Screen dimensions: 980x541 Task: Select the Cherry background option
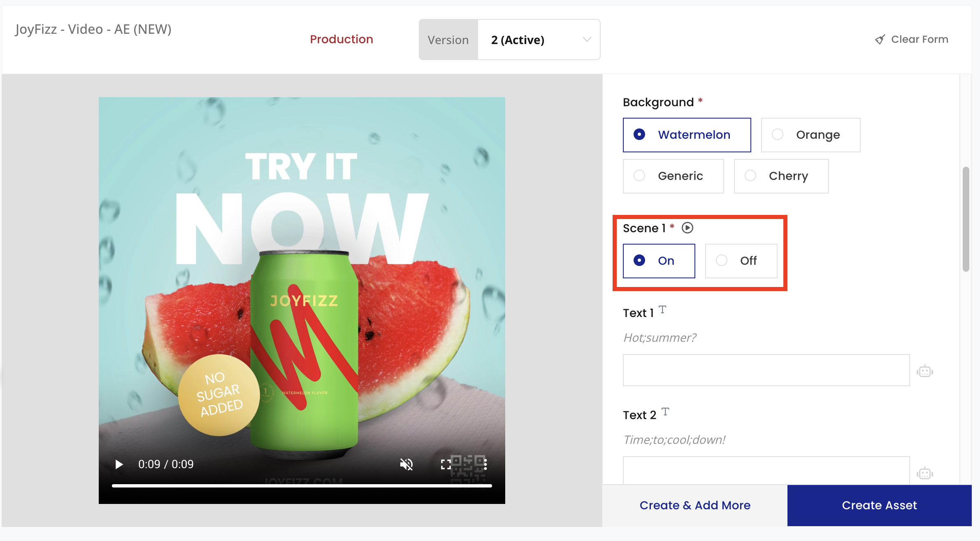point(781,176)
